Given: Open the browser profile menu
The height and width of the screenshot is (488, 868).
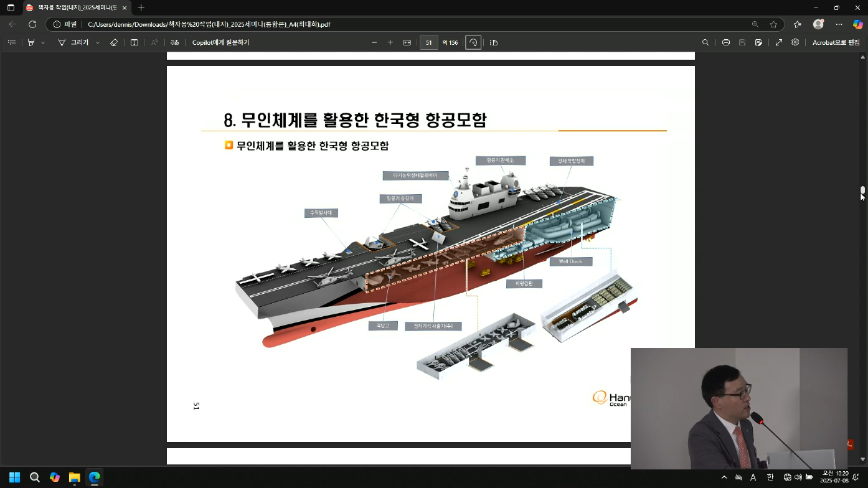Looking at the screenshot, I should click(818, 24).
